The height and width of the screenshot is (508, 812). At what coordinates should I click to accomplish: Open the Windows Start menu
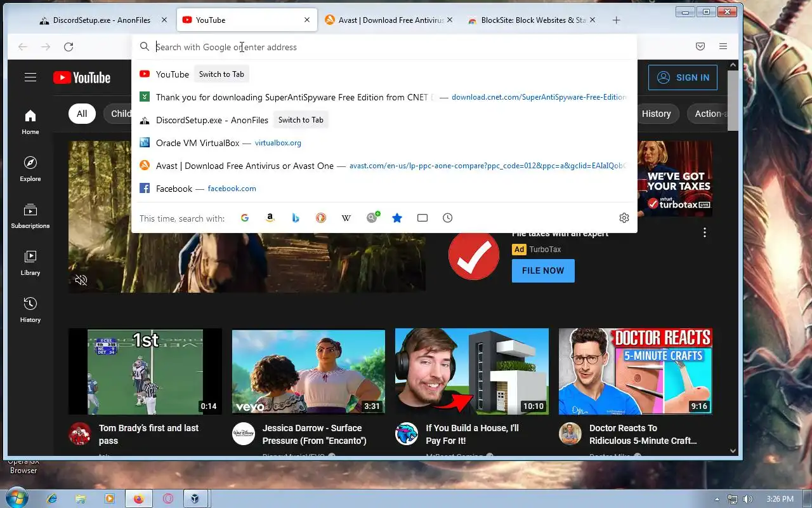click(x=16, y=498)
